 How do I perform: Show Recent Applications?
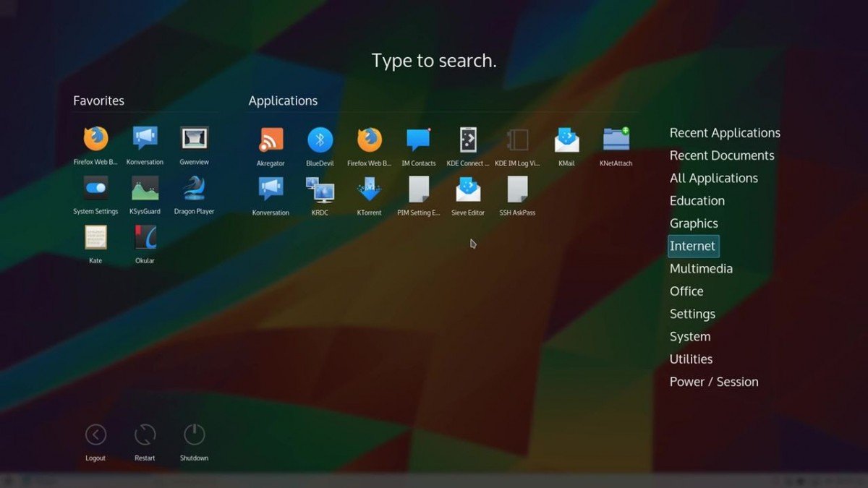[724, 132]
